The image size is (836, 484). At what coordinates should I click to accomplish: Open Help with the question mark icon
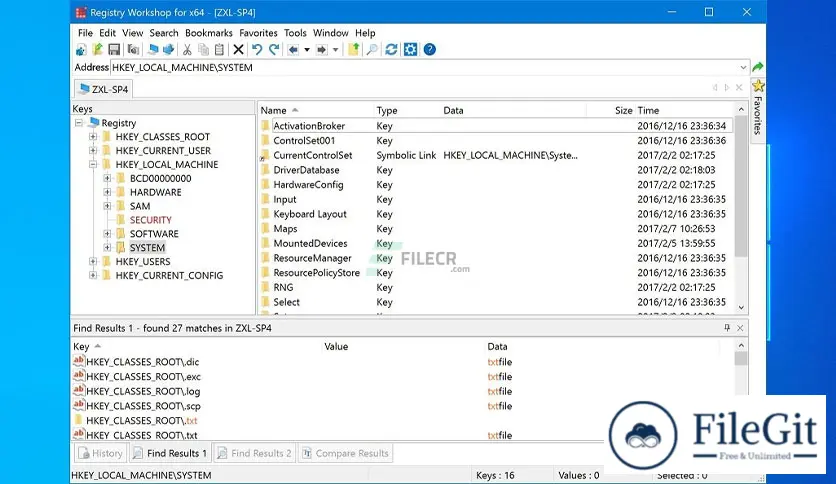point(430,50)
